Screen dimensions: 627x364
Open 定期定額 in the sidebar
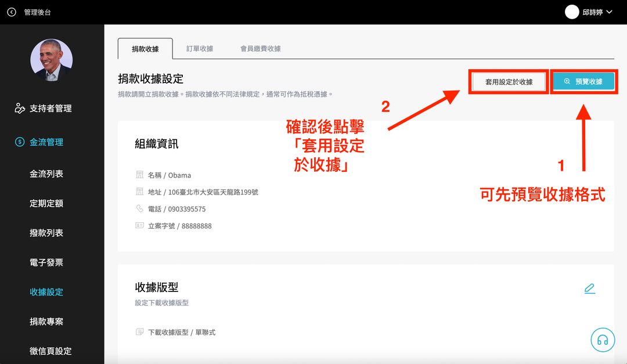pyautogui.click(x=46, y=203)
